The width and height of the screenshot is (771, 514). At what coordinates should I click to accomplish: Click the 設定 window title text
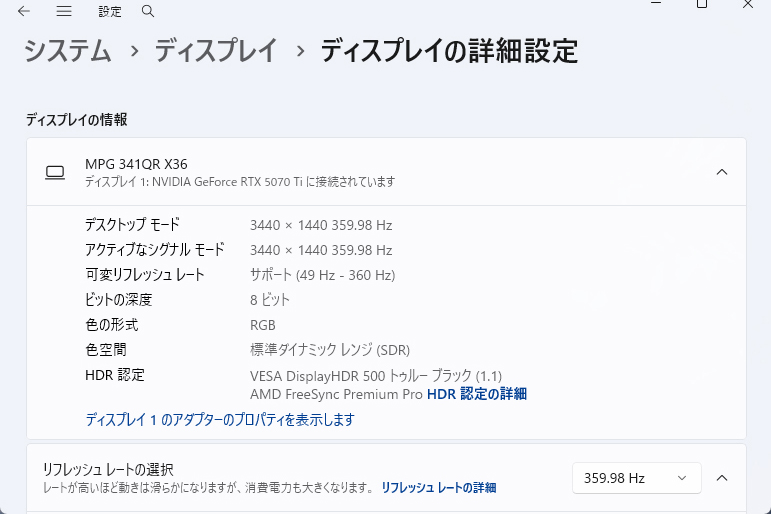[x=110, y=11]
